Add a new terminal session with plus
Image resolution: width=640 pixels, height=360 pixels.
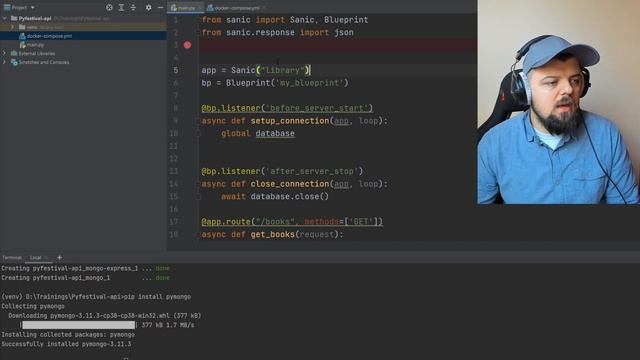point(60,258)
